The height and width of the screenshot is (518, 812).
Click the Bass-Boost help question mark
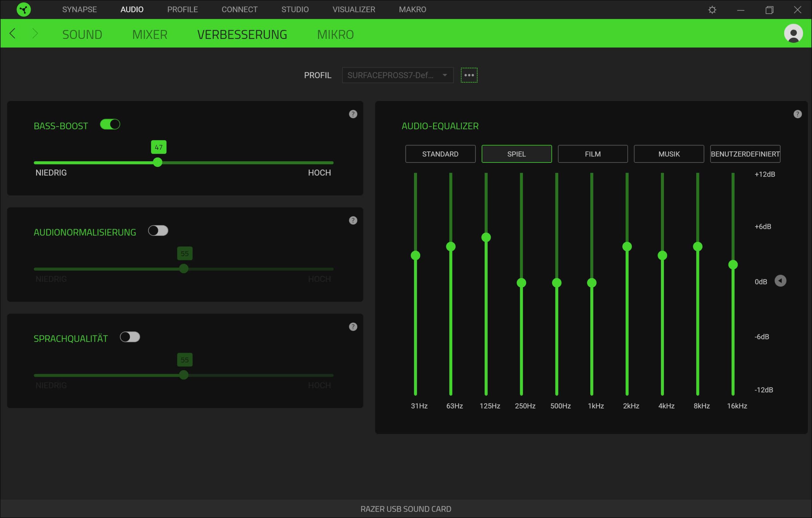tap(353, 114)
